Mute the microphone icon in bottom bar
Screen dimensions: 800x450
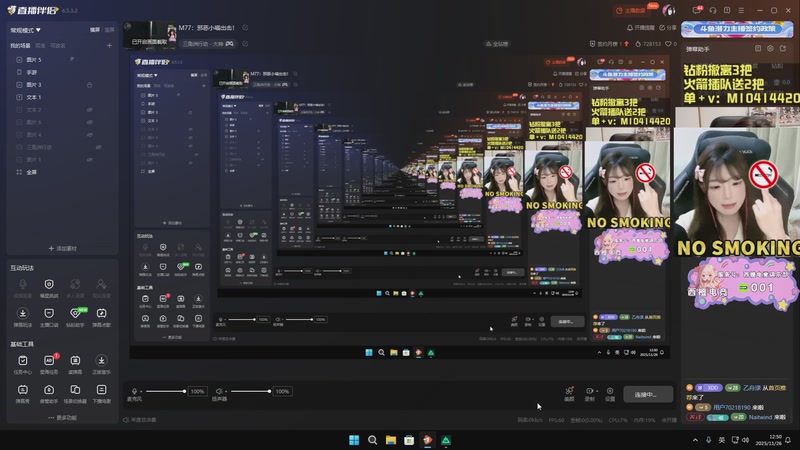click(x=134, y=391)
